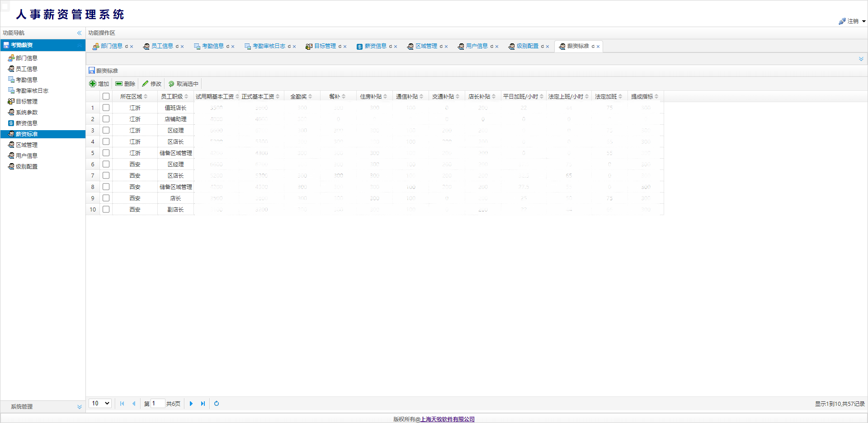Screen dimensions: 868x423
Task: Open the page size dropdown showing 10
Action: click(100, 404)
